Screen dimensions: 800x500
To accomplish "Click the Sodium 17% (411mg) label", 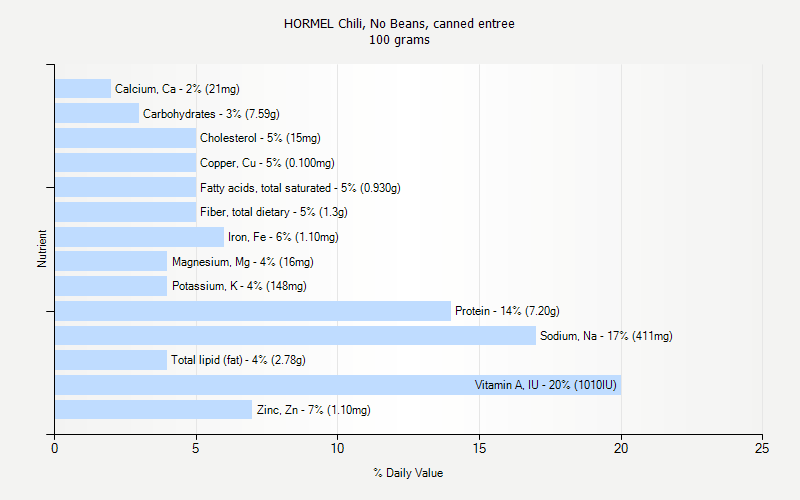I will 606,336.
